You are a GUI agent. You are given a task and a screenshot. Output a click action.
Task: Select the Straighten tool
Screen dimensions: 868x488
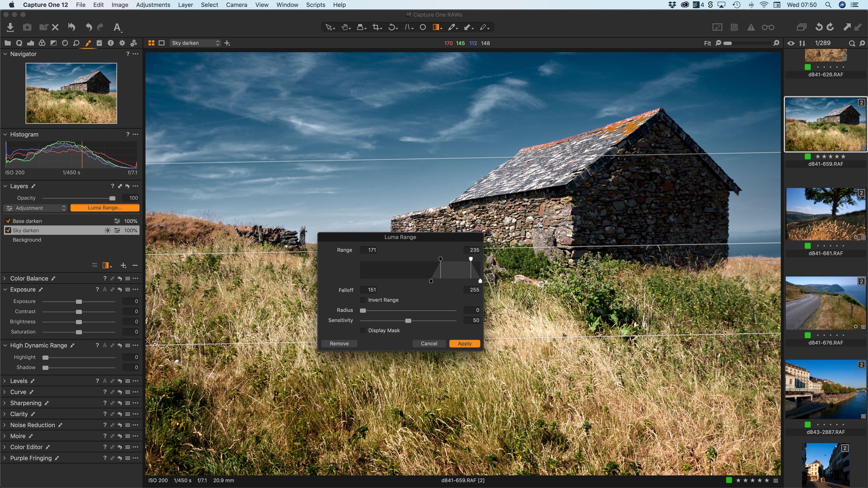(407, 27)
